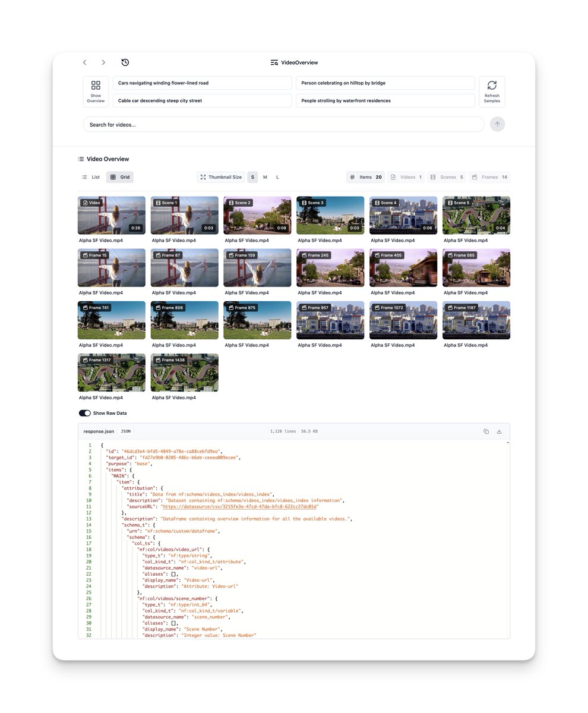Open the Frame 1317 thumbnail
This screenshot has width=588, height=713.
coord(112,373)
